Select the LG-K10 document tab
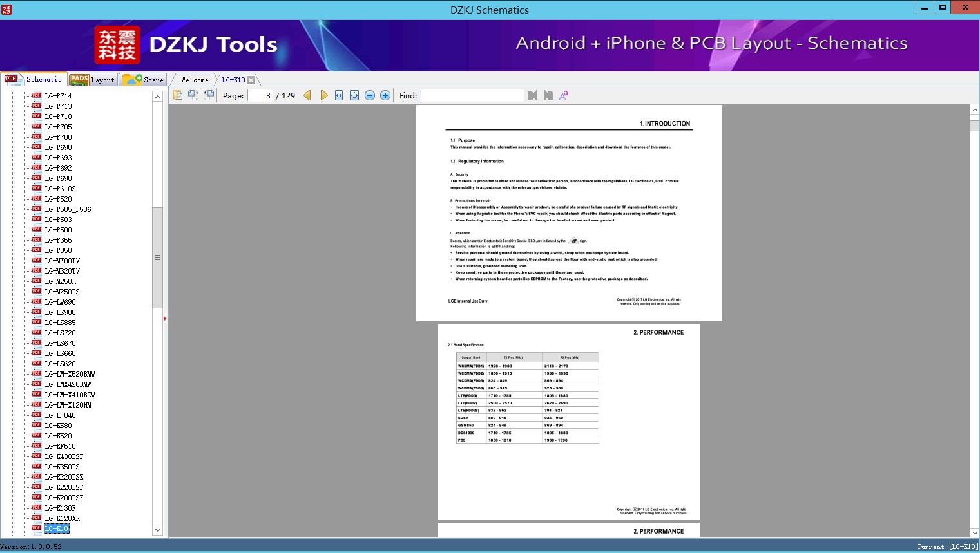The height and width of the screenshot is (553, 980). coord(233,80)
